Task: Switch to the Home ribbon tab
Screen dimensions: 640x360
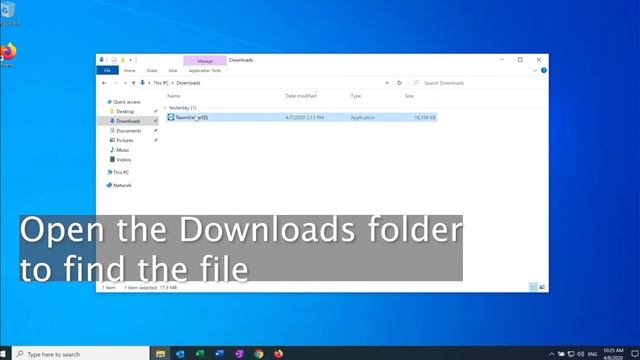Action: [129, 71]
